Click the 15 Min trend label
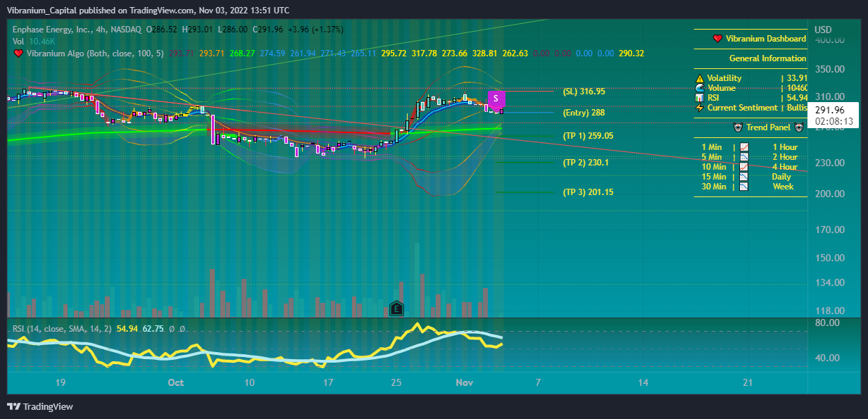This screenshot has width=868, height=419. tap(714, 177)
